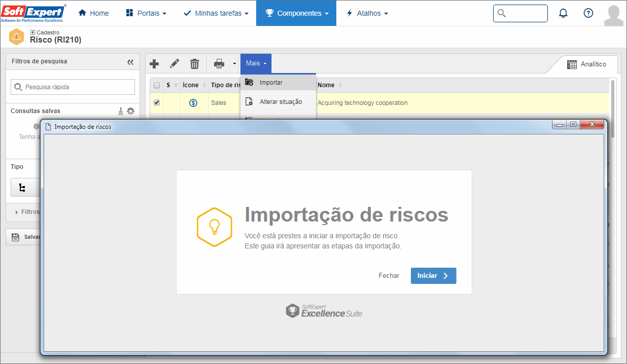Click the Pesquisa rápida search field
627x364 pixels.
(x=73, y=87)
